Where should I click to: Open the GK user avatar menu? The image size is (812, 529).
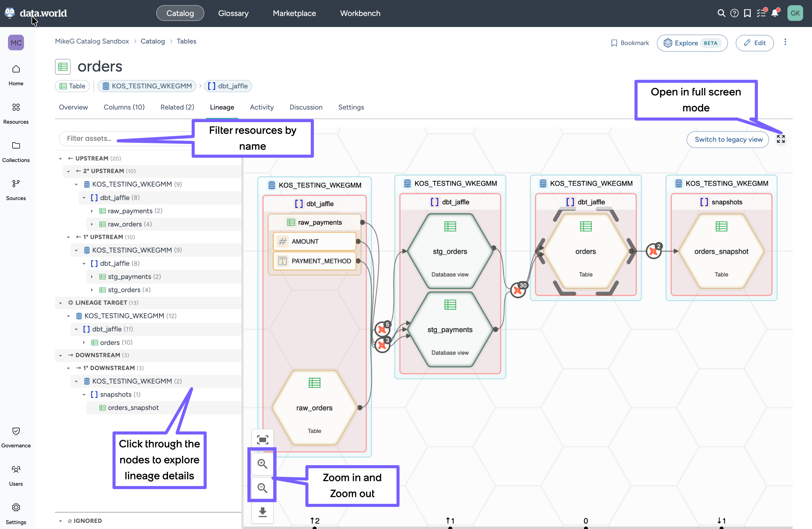click(795, 13)
